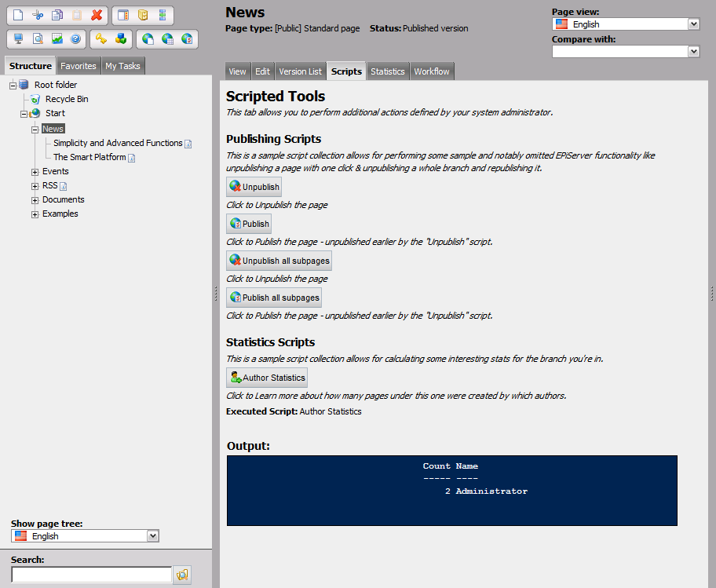Open the Compare with dropdown

tap(693, 51)
